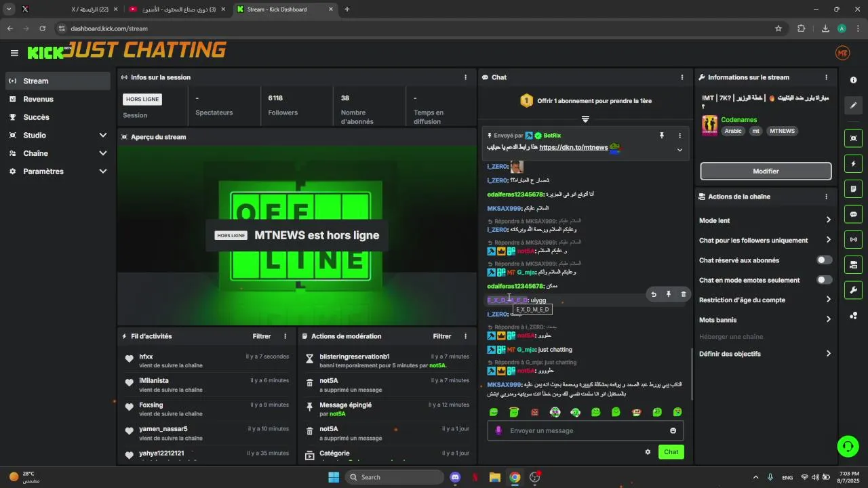Select the first green emote in quick bar
The height and width of the screenshot is (488, 868).
point(494,412)
